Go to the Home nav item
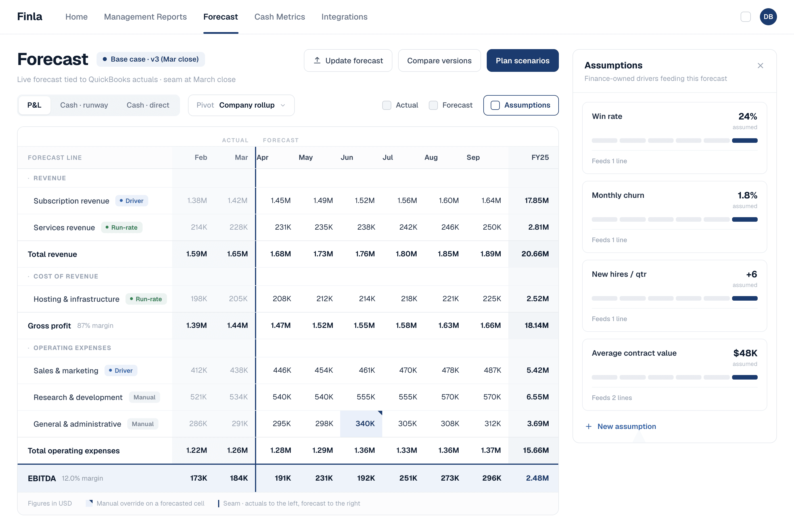794x532 pixels. click(x=76, y=17)
